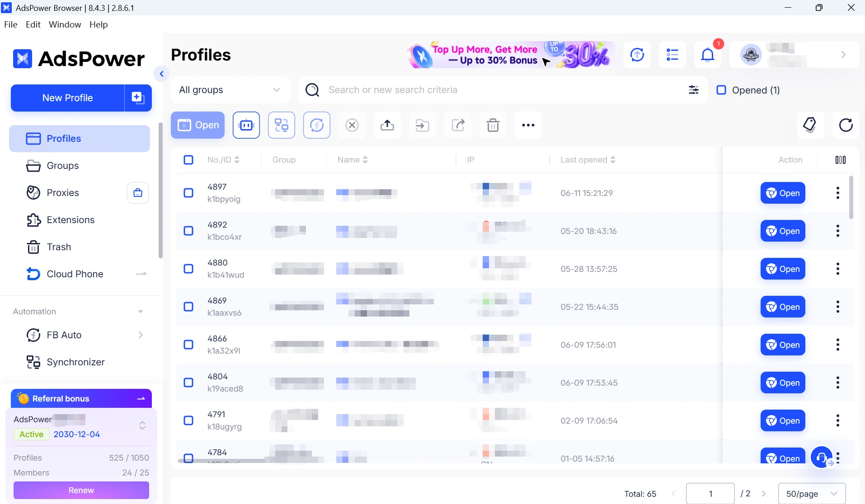Screen dimensions: 865x504
Task: Click the RPA robot toolbar icon
Action: pyautogui.click(x=246, y=125)
